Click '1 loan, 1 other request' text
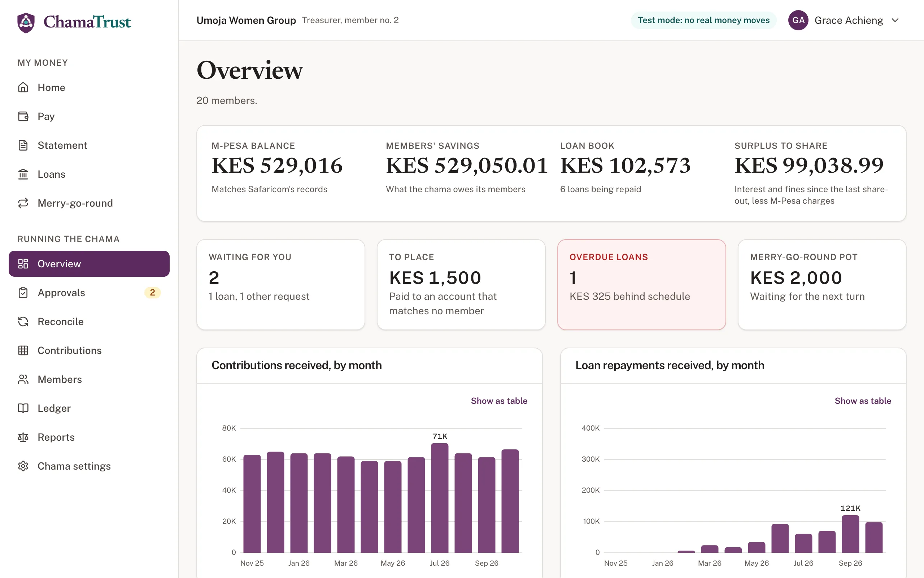The width and height of the screenshot is (924, 578). click(x=259, y=296)
